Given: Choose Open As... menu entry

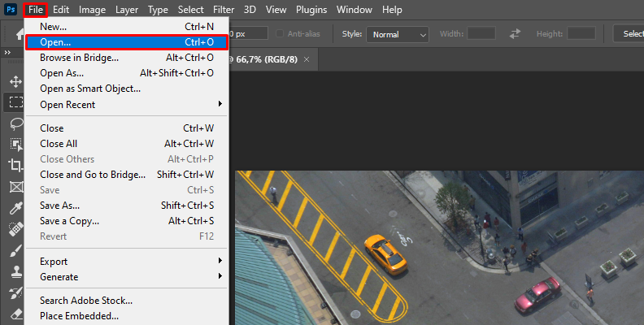Looking at the screenshot, I should point(127,73).
